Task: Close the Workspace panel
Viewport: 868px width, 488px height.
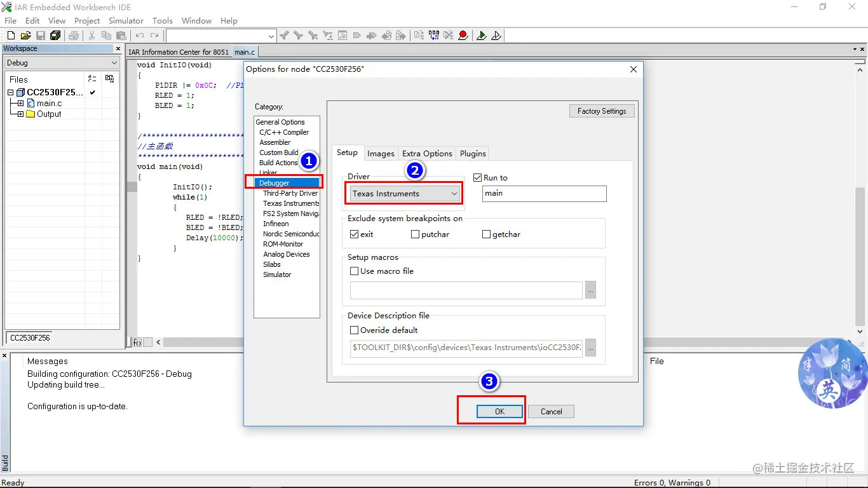Action: [x=118, y=49]
